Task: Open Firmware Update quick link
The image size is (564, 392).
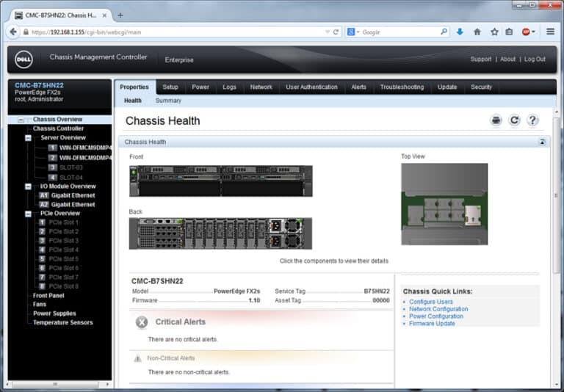Action: tap(432, 323)
